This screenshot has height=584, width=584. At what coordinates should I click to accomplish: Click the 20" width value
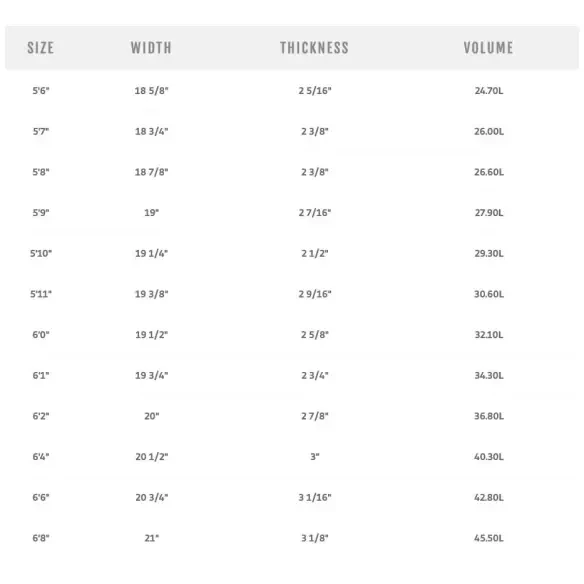coord(152,416)
